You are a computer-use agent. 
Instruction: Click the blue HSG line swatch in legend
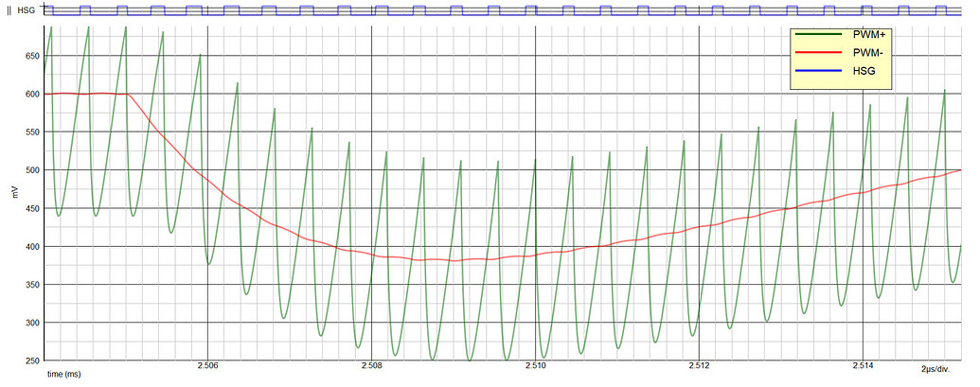coord(819,70)
